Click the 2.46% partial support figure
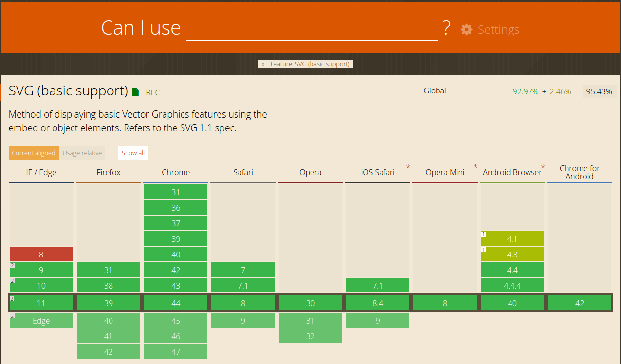 (x=560, y=91)
